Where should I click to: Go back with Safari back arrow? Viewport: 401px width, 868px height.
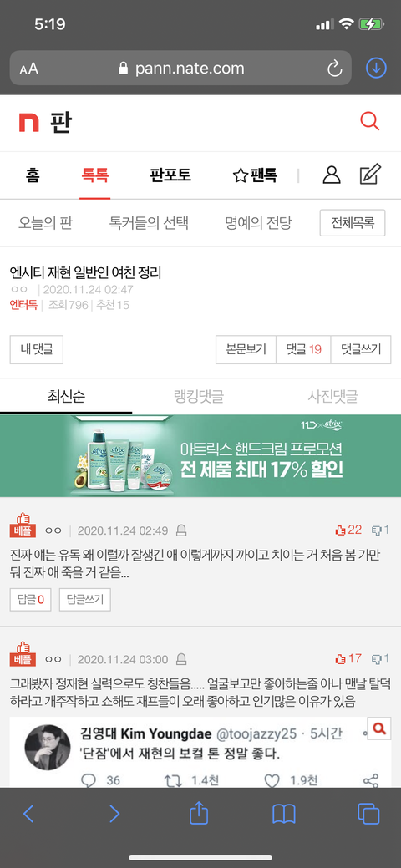[28, 813]
